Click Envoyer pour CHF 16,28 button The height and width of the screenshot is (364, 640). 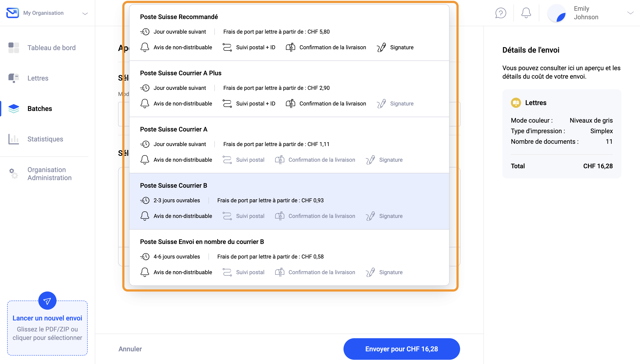(401, 349)
